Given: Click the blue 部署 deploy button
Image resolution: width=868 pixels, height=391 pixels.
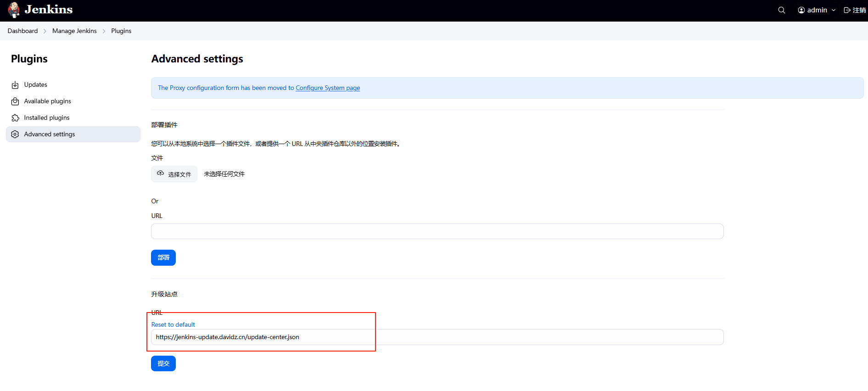Looking at the screenshot, I should (x=163, y=258).
